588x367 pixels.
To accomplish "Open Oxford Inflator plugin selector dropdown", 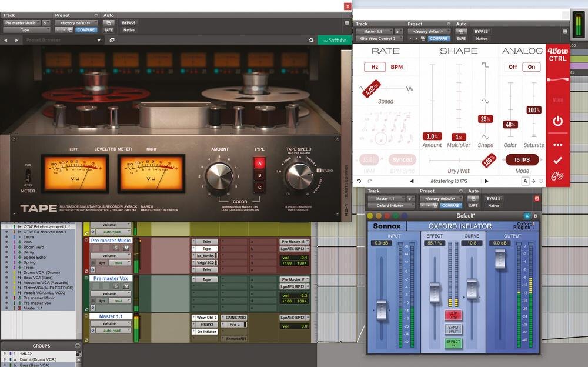I will (x=391, y=205).
